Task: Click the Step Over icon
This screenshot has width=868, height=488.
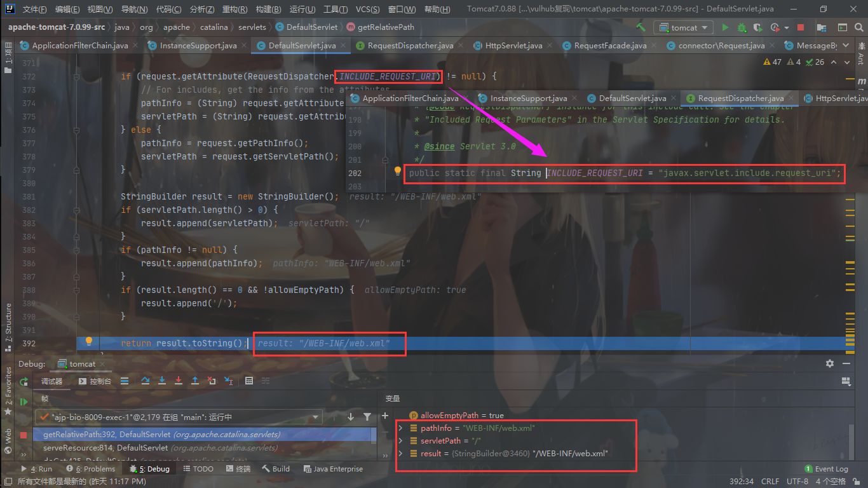Action: click(146, 381)
